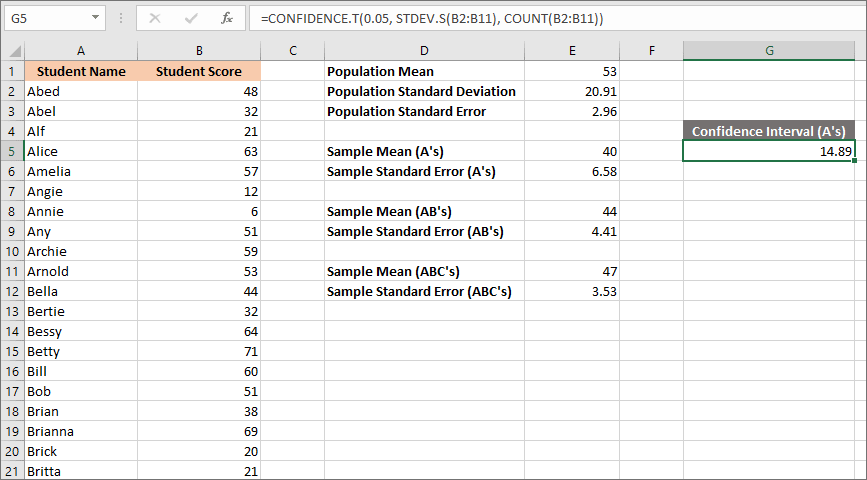Select the Population Mean label cell

(424, 71)
